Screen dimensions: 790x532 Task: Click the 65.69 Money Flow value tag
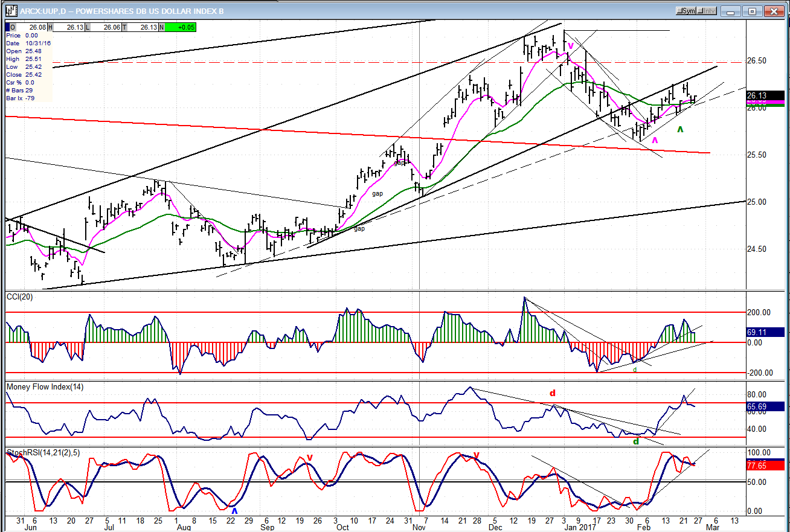(x=766, y=407)
